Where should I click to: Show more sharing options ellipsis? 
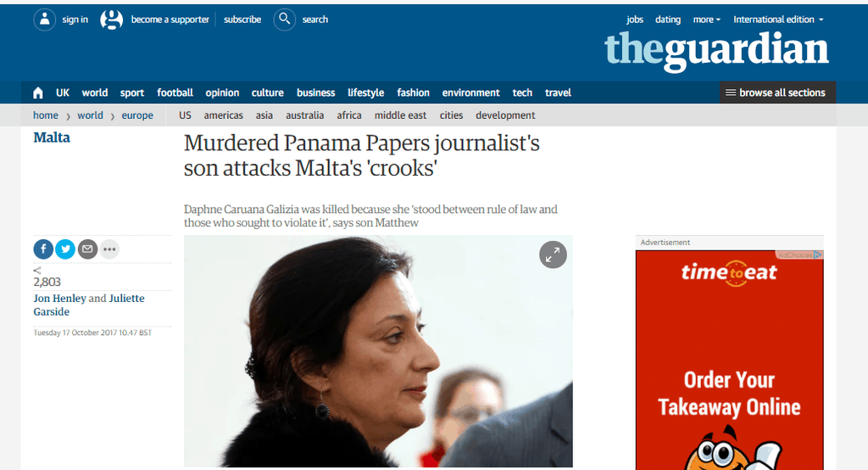pos(109,249)
